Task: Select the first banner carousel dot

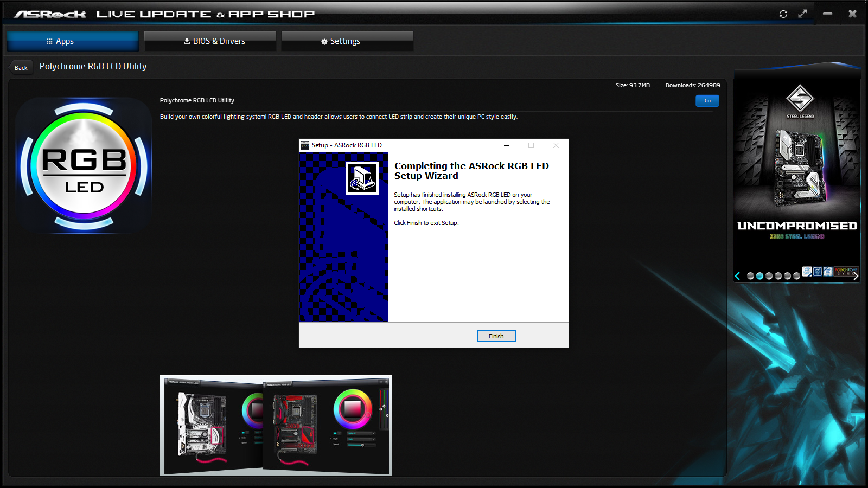Action: point(750,276)
